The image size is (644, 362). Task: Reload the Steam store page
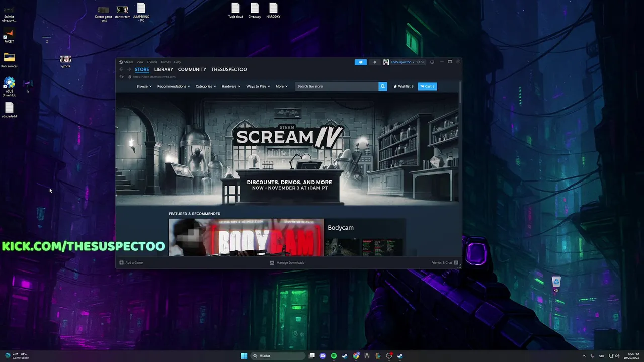[121, 77]
